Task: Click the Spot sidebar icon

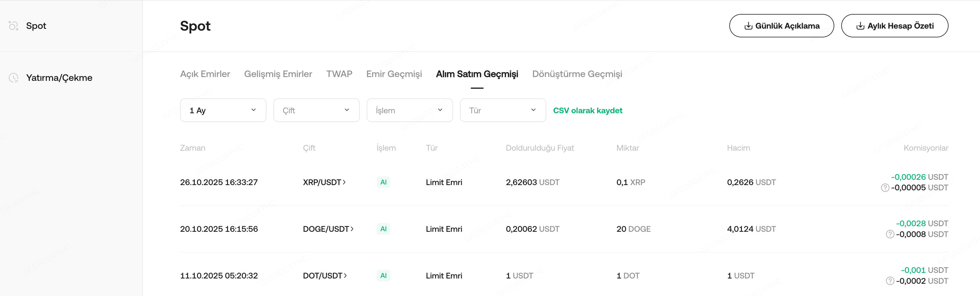Action: pyautogui.click(x=14, y=26)
